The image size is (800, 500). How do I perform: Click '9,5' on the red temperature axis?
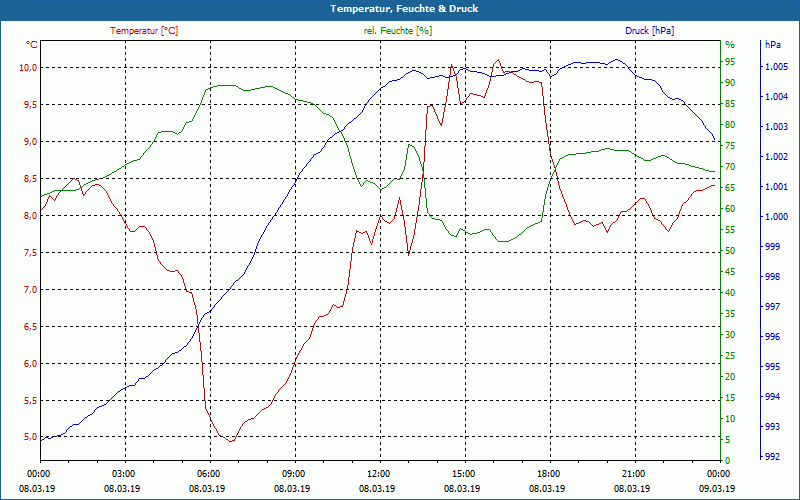click(x=31, y=105)
